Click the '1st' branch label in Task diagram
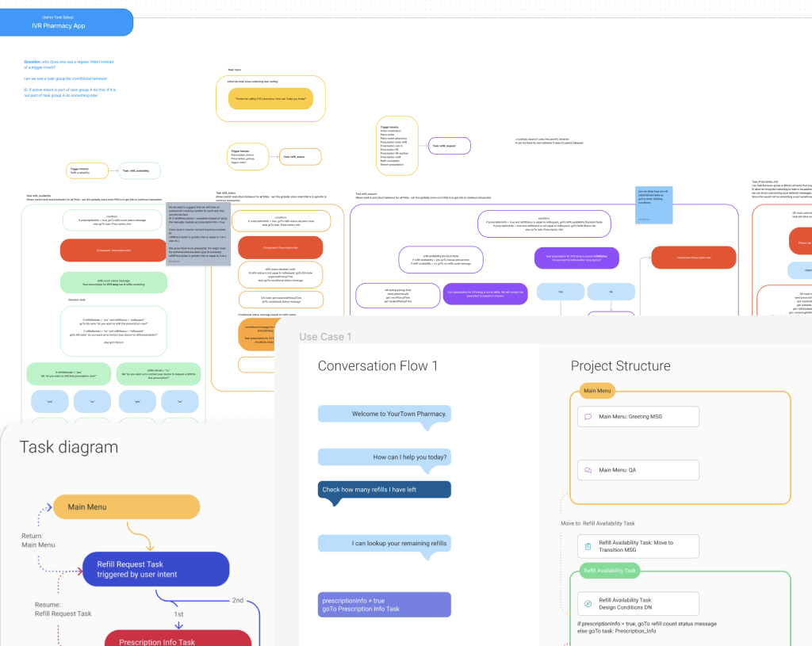This screenshot has width=812, height=646. [x=178, y=614]
